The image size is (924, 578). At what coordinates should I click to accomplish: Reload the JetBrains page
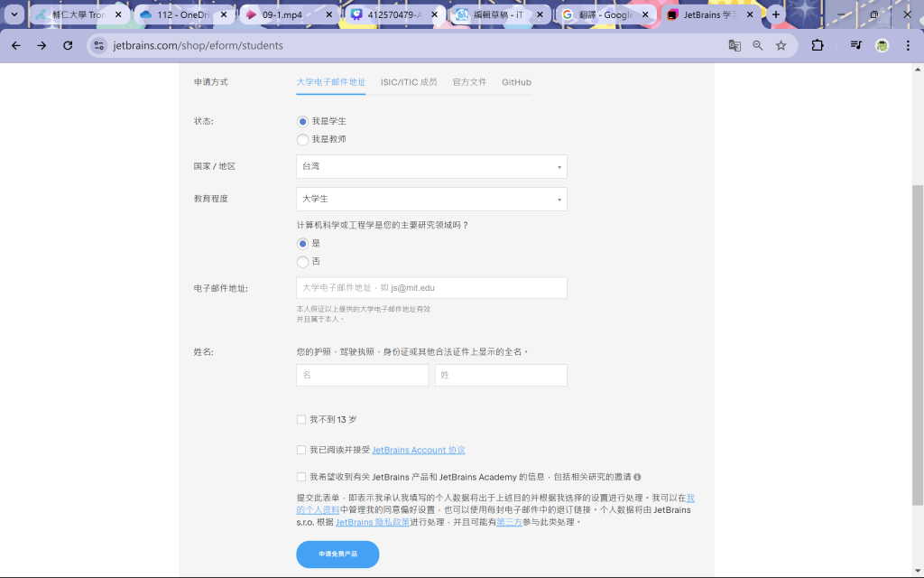68,45
